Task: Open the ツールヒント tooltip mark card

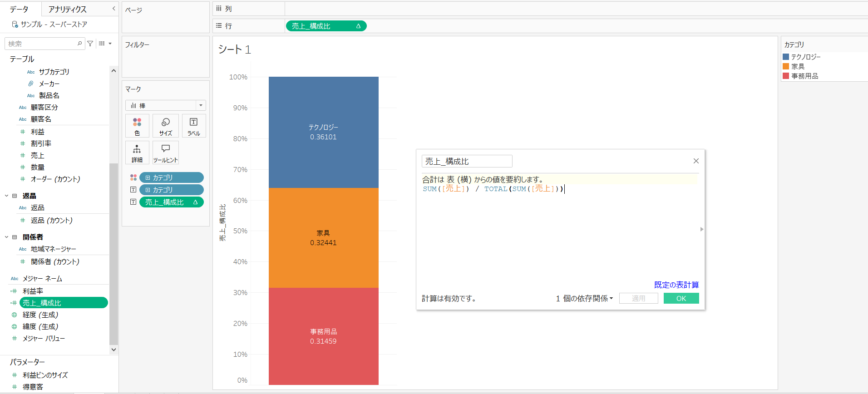Action: pos(166,153)
